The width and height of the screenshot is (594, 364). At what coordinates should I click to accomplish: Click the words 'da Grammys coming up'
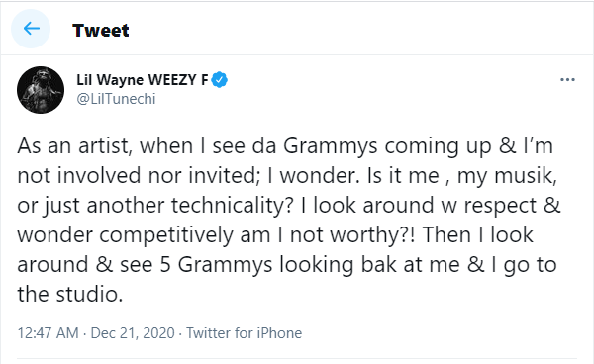click(x=371, y=146)
